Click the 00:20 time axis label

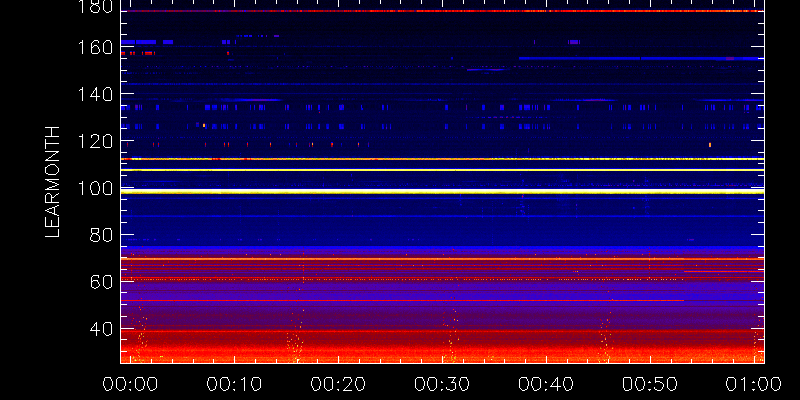pos(338,384)
